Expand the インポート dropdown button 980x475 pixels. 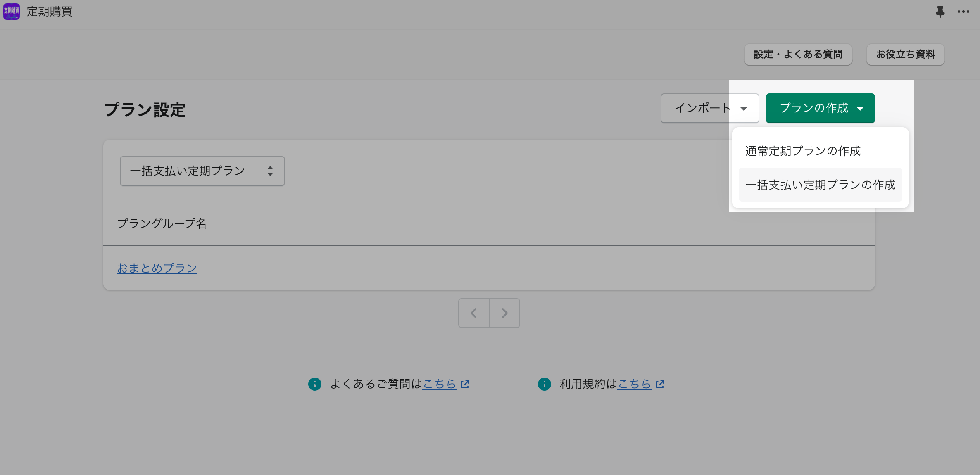coord(709,108)
